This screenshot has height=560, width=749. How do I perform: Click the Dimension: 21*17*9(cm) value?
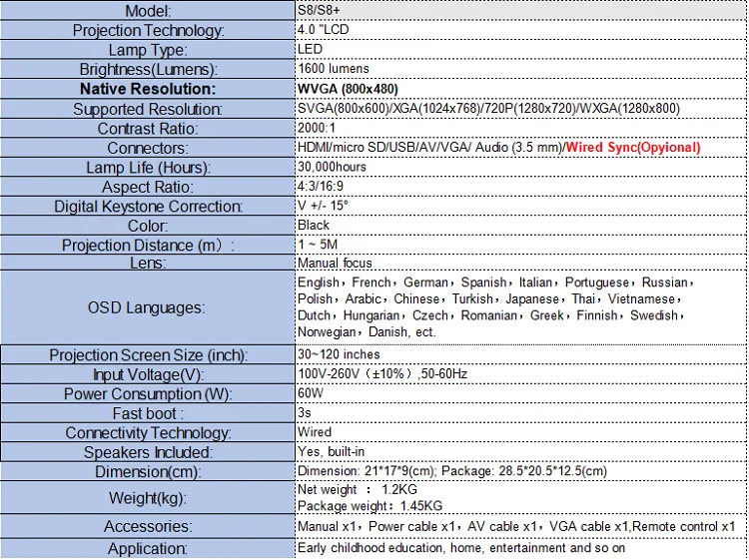tap(452, 471)
